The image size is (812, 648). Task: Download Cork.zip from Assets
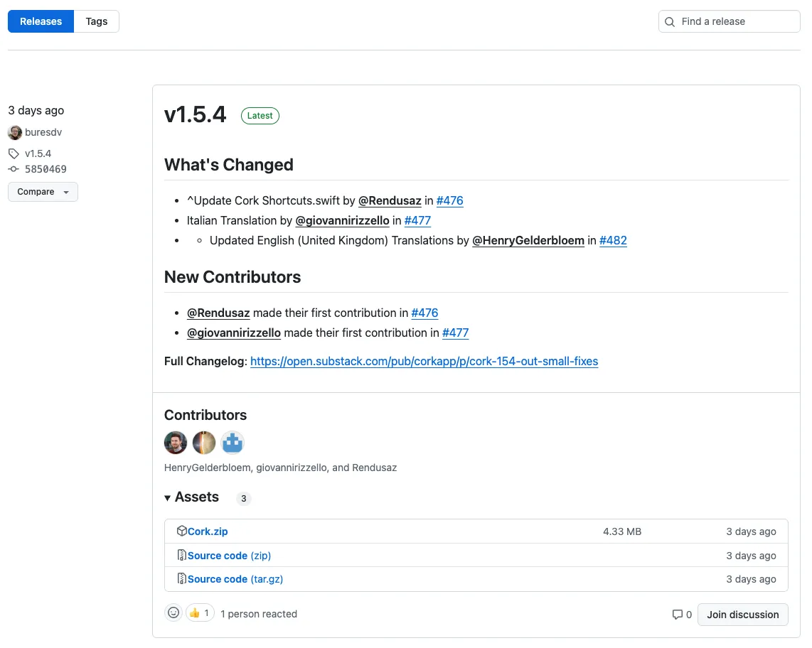coord(206,531)
